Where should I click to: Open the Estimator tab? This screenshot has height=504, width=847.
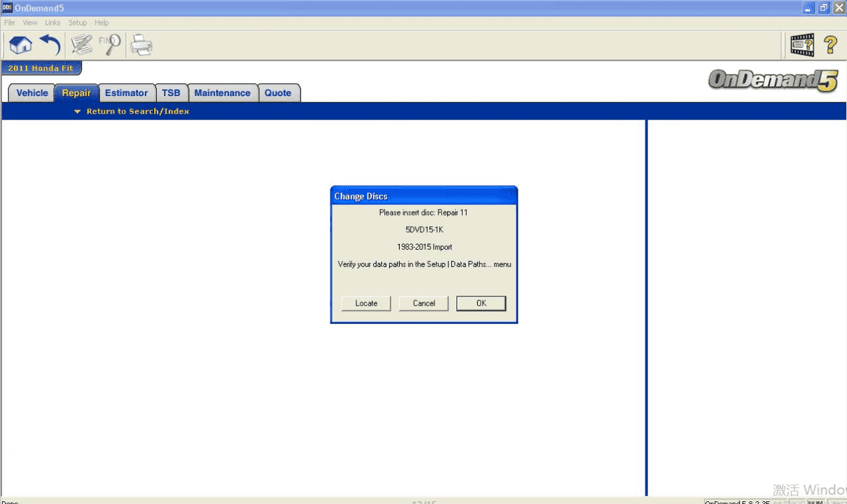coord(127,93)
